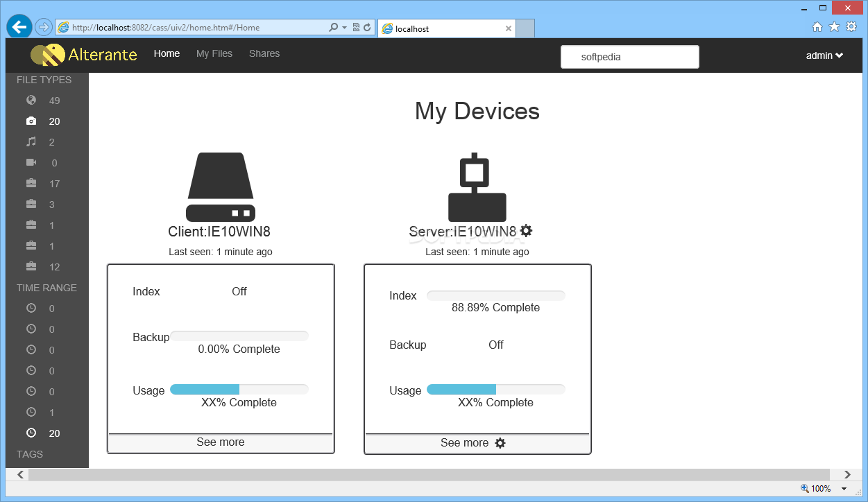Click the 88.89% Complete text

(495, 307)
